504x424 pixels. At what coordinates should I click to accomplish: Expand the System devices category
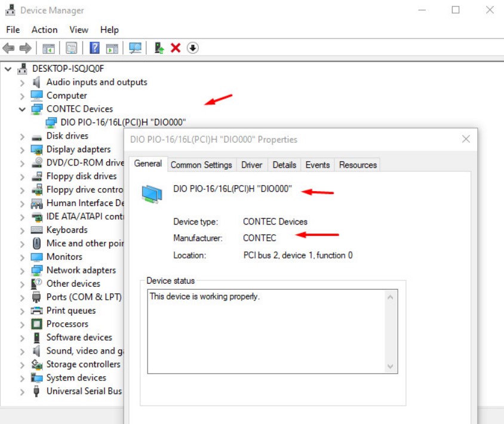point(22,379)
